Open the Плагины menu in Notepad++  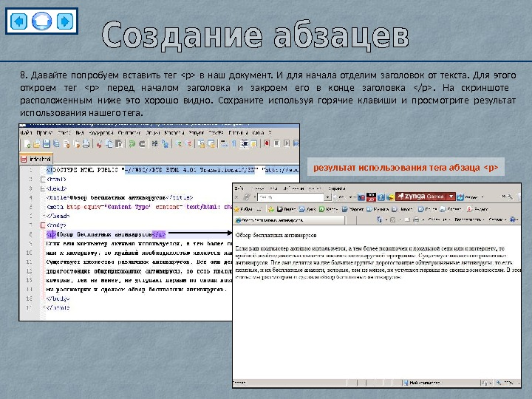(x=238, y=133)
